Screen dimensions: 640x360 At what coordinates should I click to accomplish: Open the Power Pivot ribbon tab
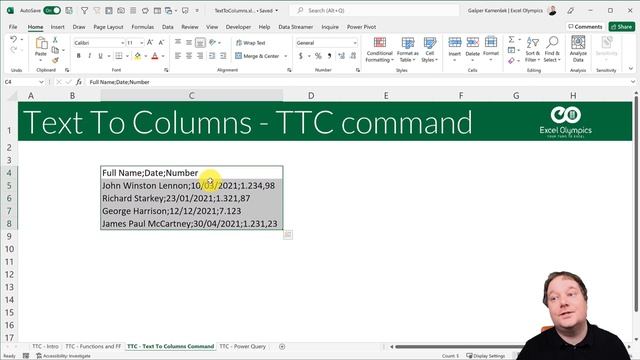[361, 27]
